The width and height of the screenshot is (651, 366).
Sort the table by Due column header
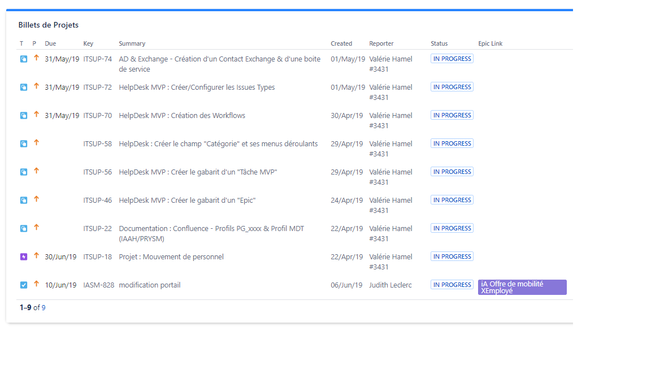coord(50,43)
